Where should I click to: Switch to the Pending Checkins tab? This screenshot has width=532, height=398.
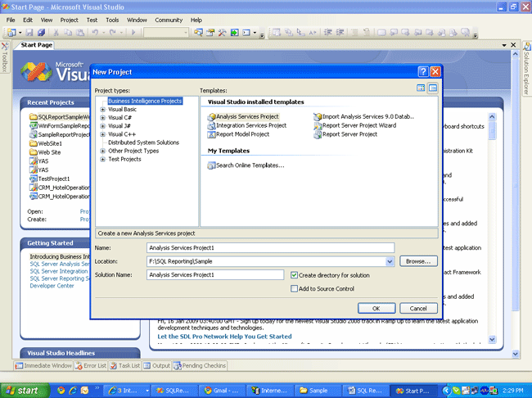point(200,366)
